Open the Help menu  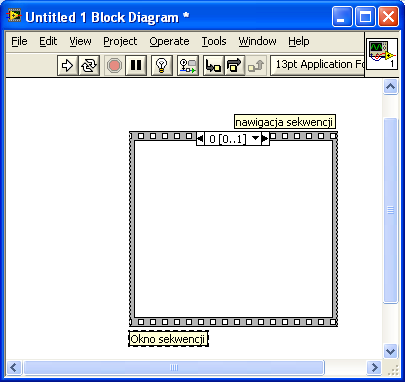[299, 41]
